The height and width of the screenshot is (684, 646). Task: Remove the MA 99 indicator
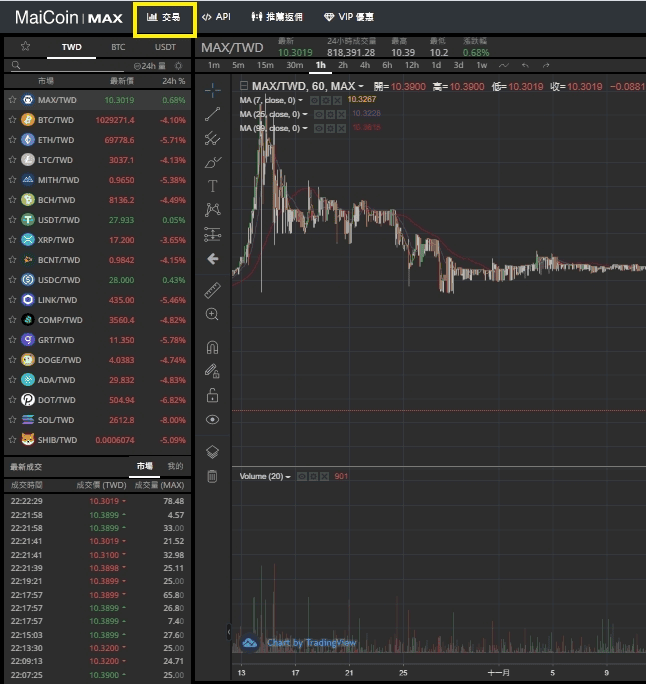click(x=342, y=128)
